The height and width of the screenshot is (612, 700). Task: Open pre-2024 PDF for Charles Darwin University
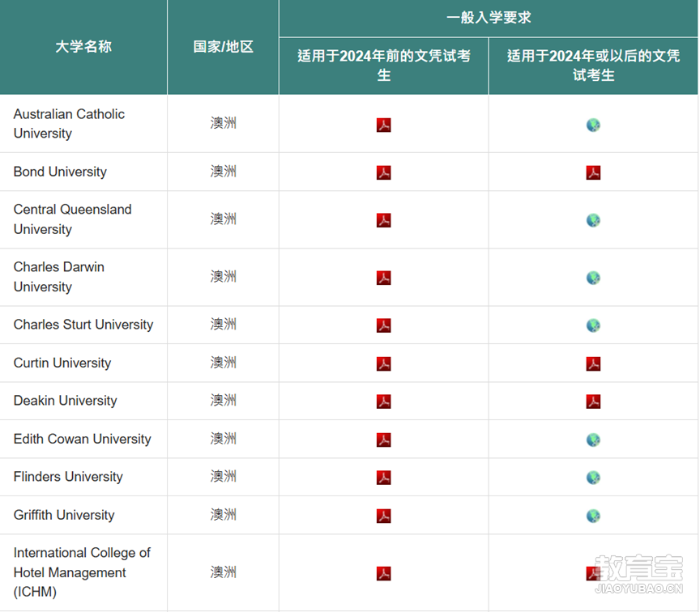pyautogui.click(x=383, y=278)
